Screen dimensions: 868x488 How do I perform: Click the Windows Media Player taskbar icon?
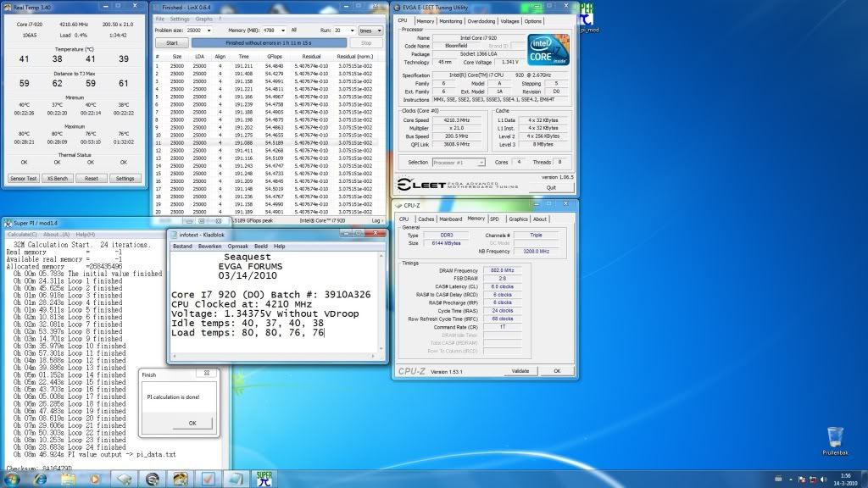94,479
